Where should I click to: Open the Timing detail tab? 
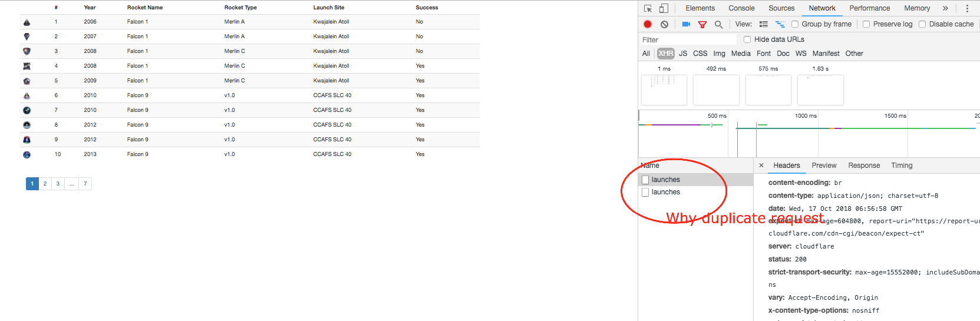pyautogui.click(x=902, y=166)
